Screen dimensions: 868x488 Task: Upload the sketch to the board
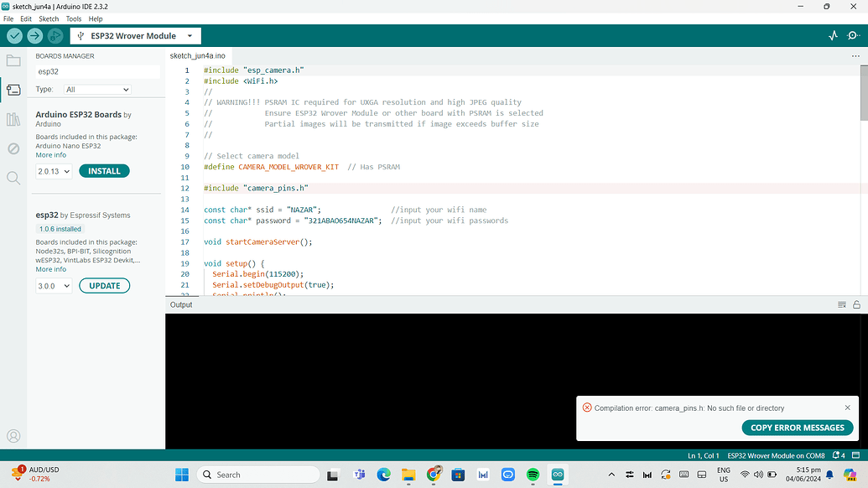point(34,36)
